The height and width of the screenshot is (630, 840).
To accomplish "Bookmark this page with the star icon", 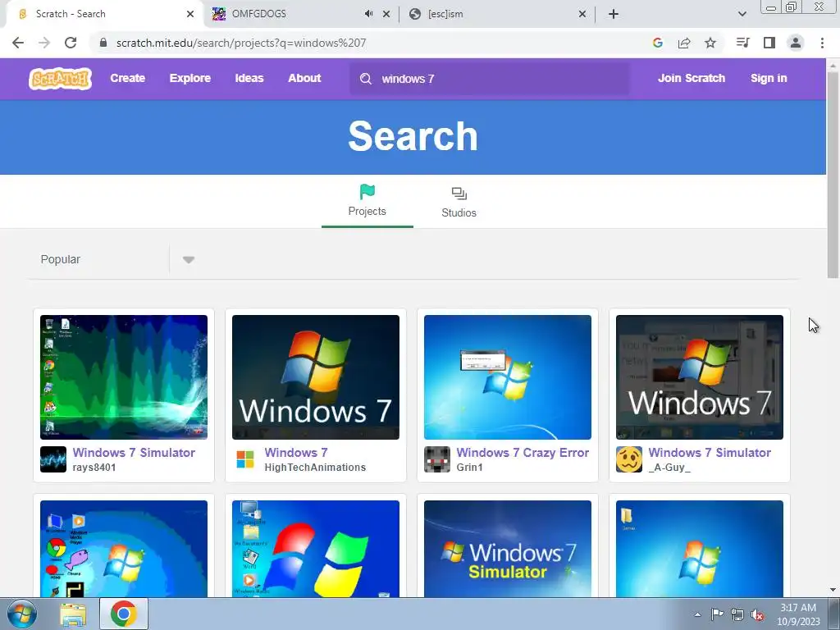I will (710, 43).
